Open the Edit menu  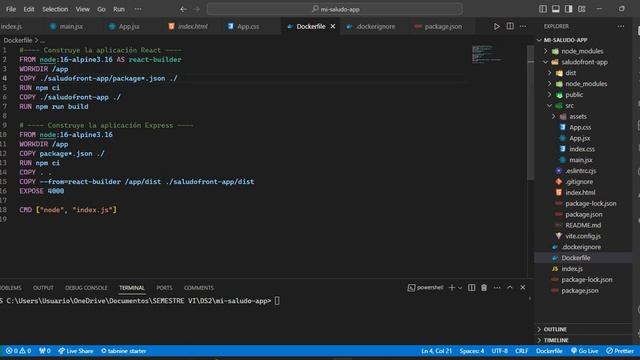[29, 9]
